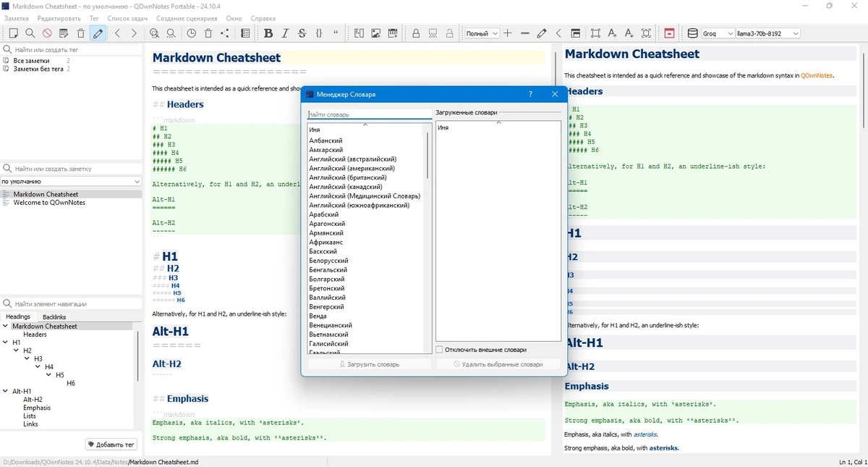868x467 pixels.
Task: Open the Groq AI backend dropdown
Action: (718, 33)
